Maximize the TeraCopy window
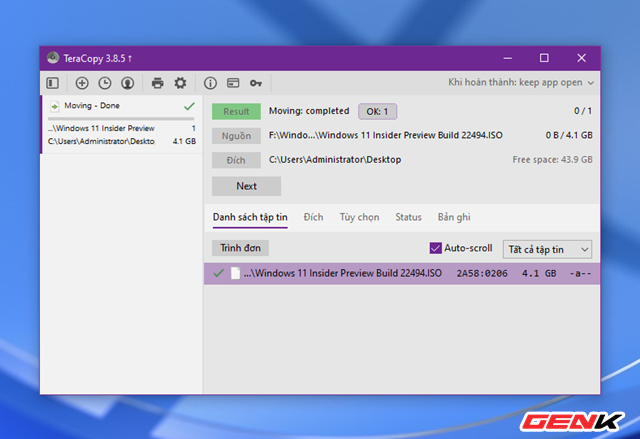640x439 pixels. click(544, 58)
